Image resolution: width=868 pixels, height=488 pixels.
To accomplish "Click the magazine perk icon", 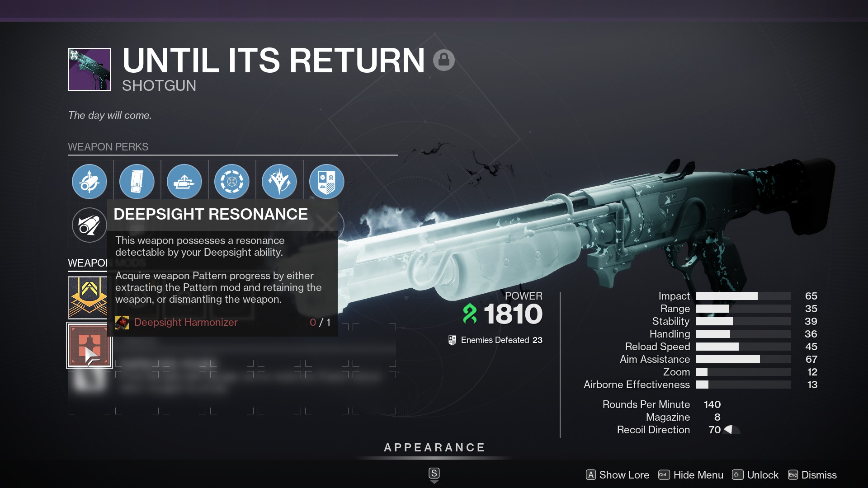I will [x=136, y=180].
